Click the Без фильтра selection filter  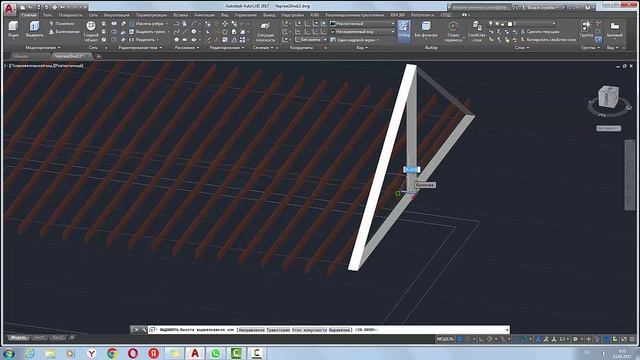coord(426,30)
